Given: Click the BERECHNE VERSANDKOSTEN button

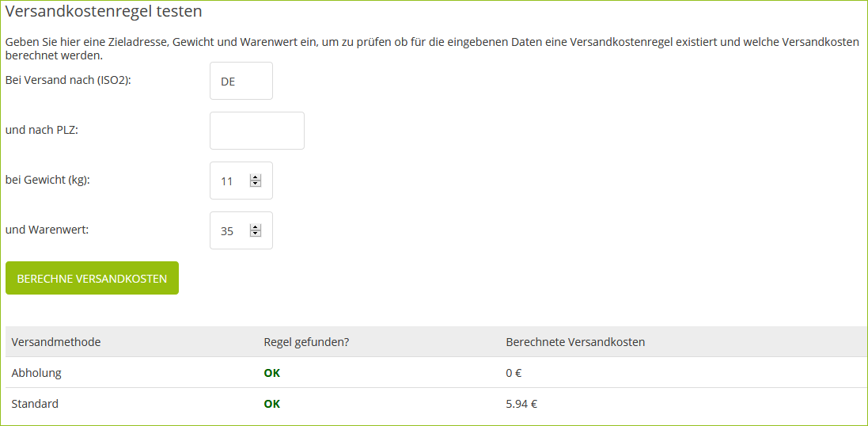Looking at the screenshot, I should 92,278.
